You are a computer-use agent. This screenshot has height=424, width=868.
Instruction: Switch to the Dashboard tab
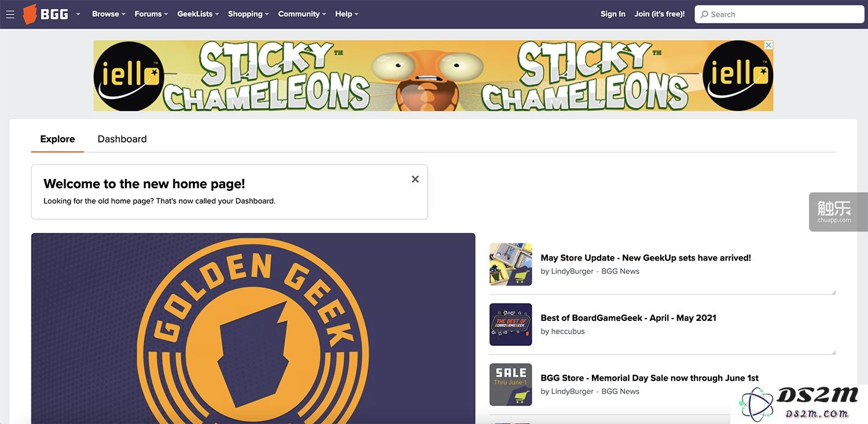point(122,139)
